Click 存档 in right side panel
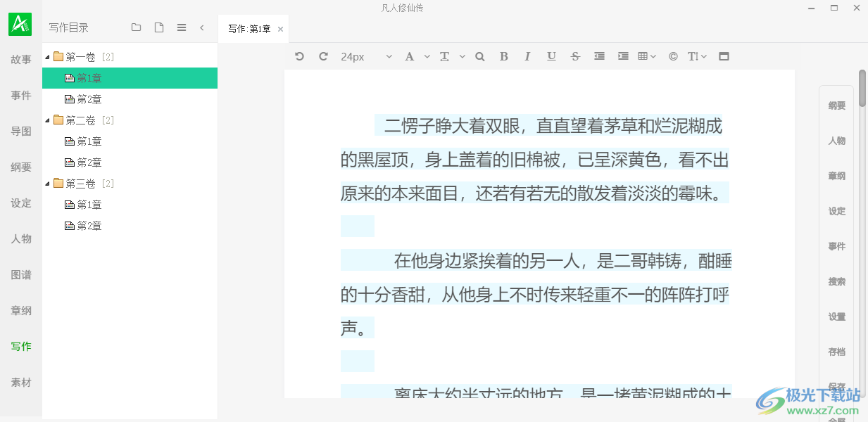This screenshot has width=868, height=422. coord(836,352)
